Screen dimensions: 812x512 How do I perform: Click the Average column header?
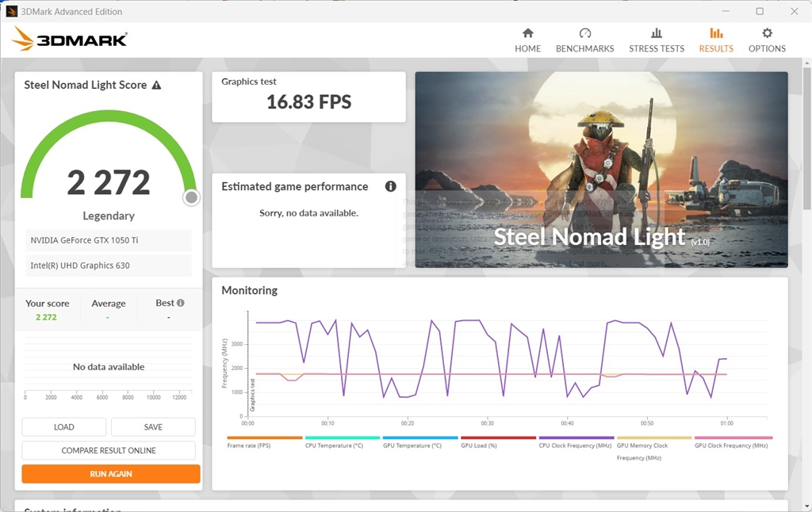pos(109,304)
